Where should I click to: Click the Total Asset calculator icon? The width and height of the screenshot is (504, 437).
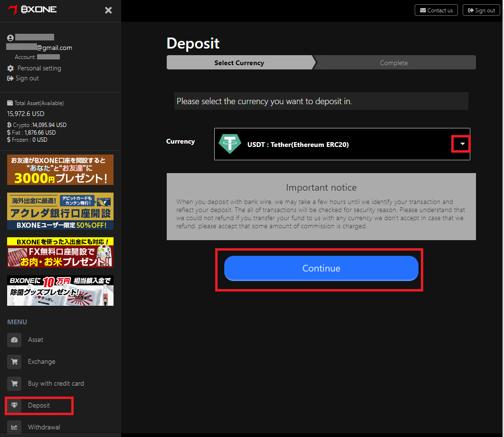(10, 103)
